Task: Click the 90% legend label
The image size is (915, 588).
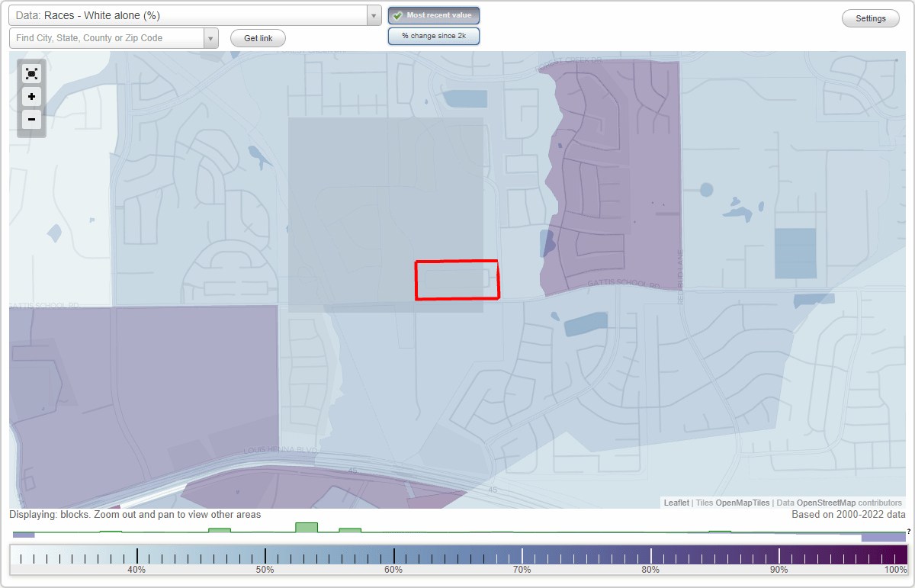Action: 779,570
